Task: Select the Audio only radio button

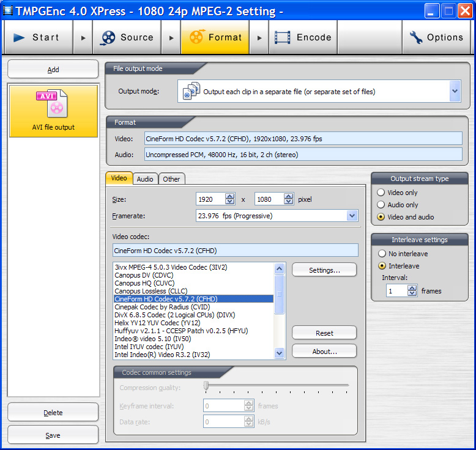Action: pyautogui.click(x=381, y=205)
